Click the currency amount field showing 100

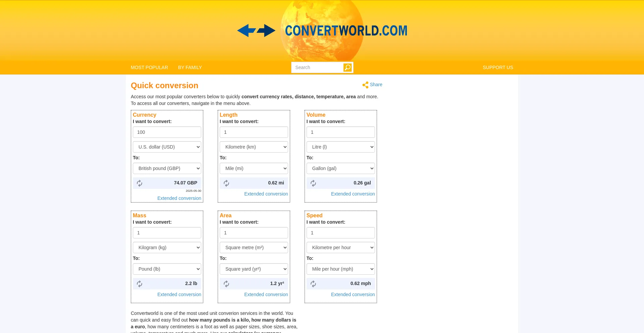(x=167, y=132)
